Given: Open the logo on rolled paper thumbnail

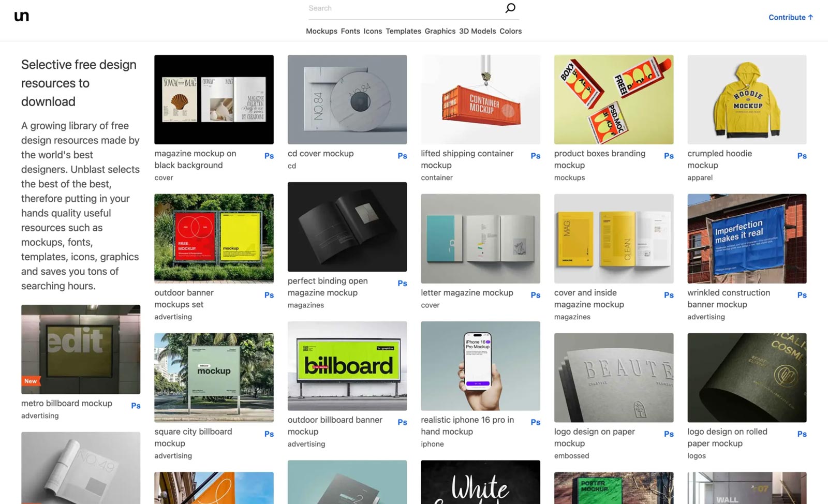Looking at the screenshot, I should (x=747, y=378).
